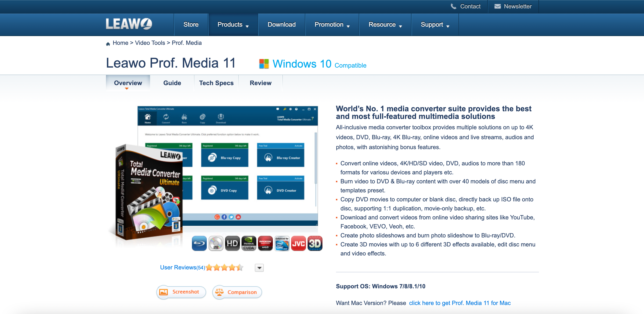This screenshot has width=644, height=314.
Task: Click the Leawo logo
Action: tap(129, 24)
